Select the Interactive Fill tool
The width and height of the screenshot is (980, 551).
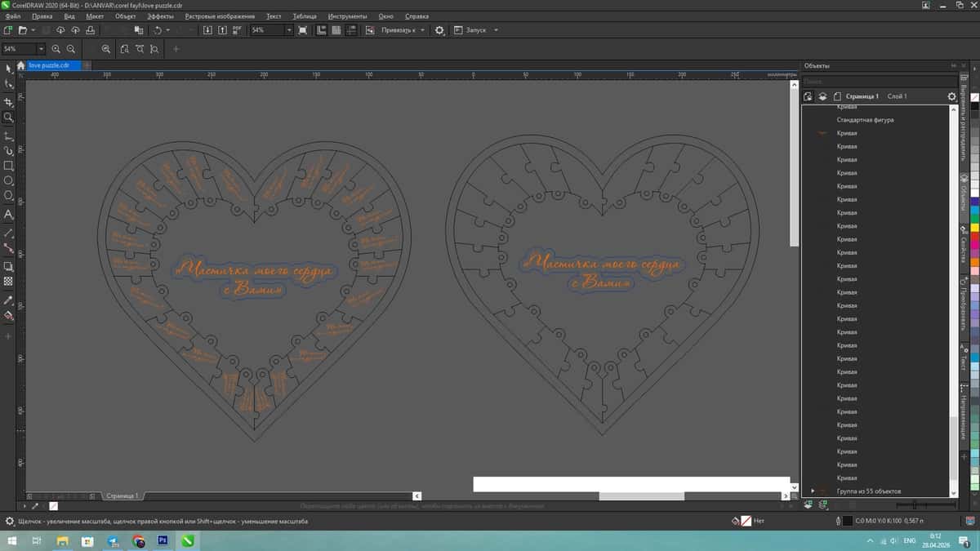(x=8, y=314)
